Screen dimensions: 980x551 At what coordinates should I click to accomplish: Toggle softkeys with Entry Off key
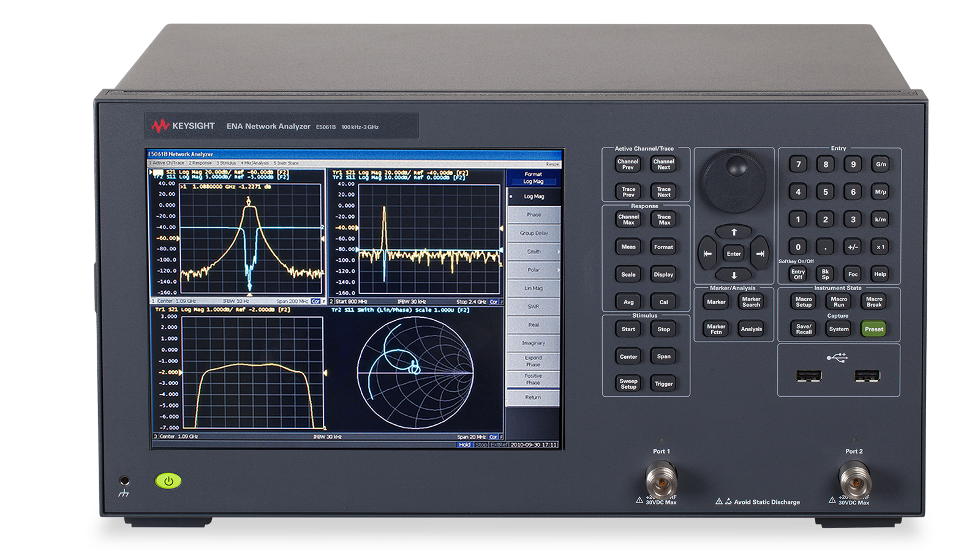tap(798, 274)
